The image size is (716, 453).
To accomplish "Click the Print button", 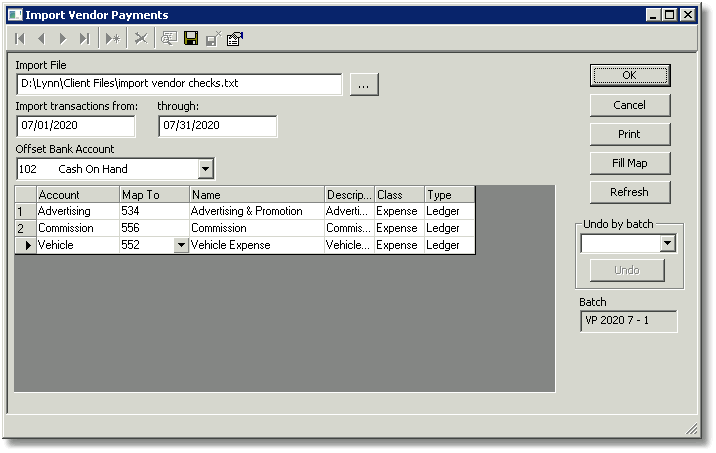I will pos(630,134).
